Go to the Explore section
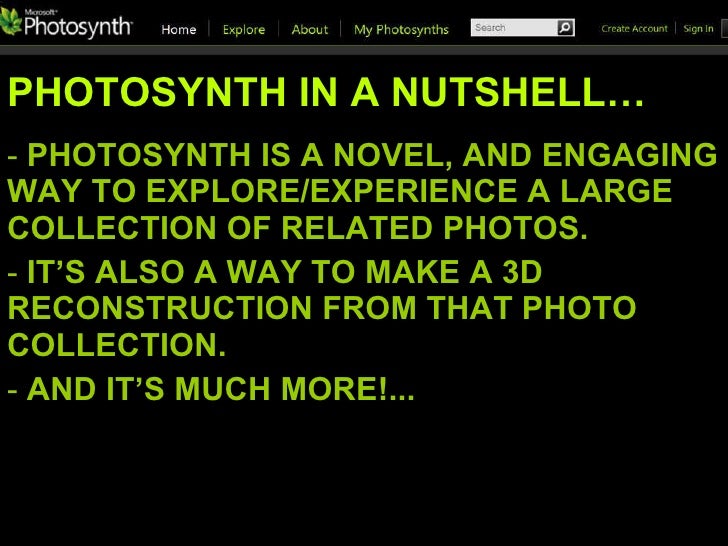 click(244, 30)
